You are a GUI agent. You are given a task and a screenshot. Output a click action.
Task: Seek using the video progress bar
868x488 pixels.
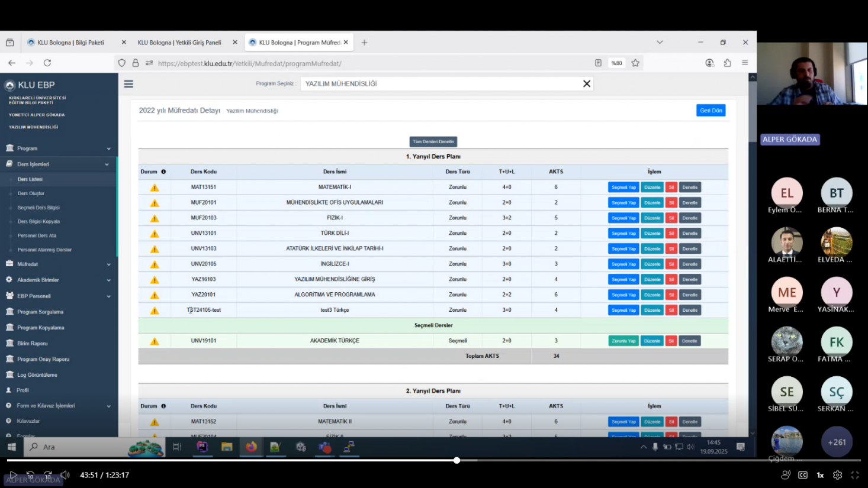(x=433, y=460)
